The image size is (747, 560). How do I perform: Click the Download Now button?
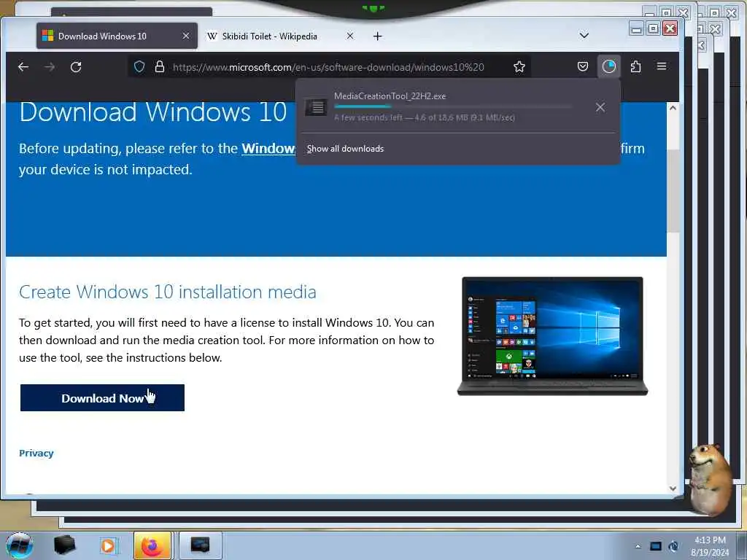point(102,397)
